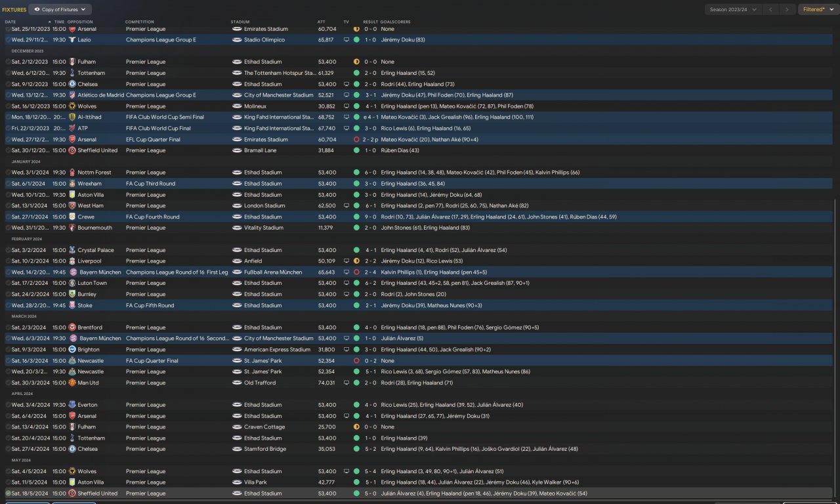Open the Season 2023/24 selector
Screen dimensions: 840x504
click(733, 10)
